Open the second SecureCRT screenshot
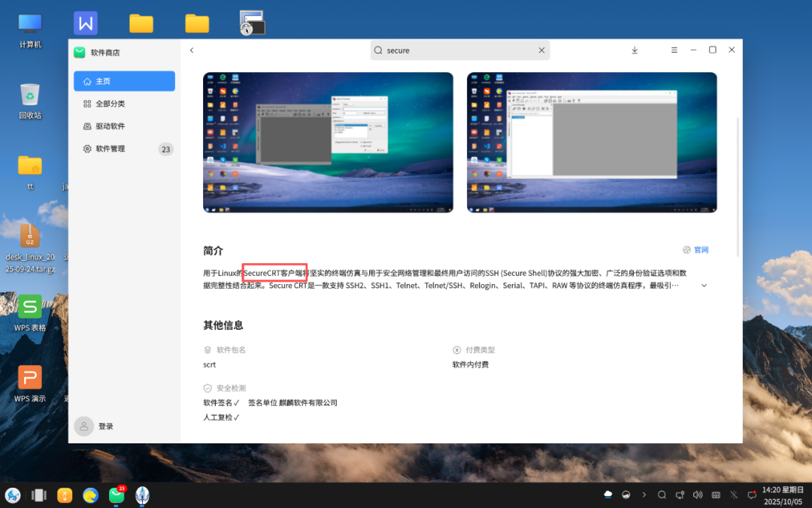Screen dimensions: 812x508 592,143
